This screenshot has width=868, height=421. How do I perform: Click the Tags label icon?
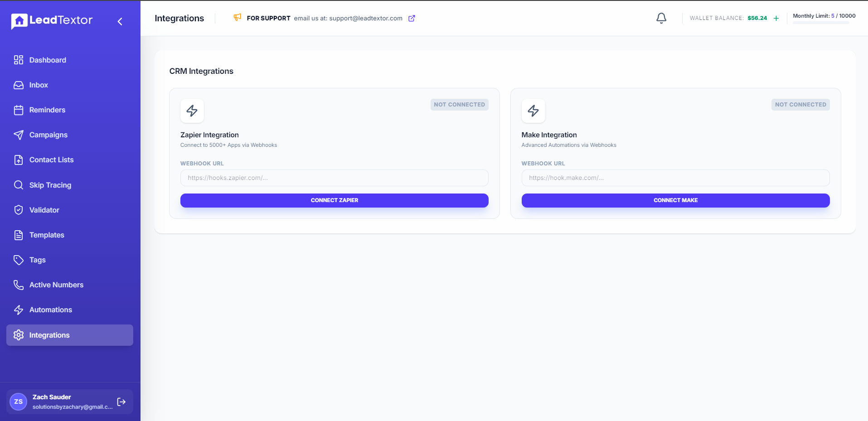coord(19,260)
